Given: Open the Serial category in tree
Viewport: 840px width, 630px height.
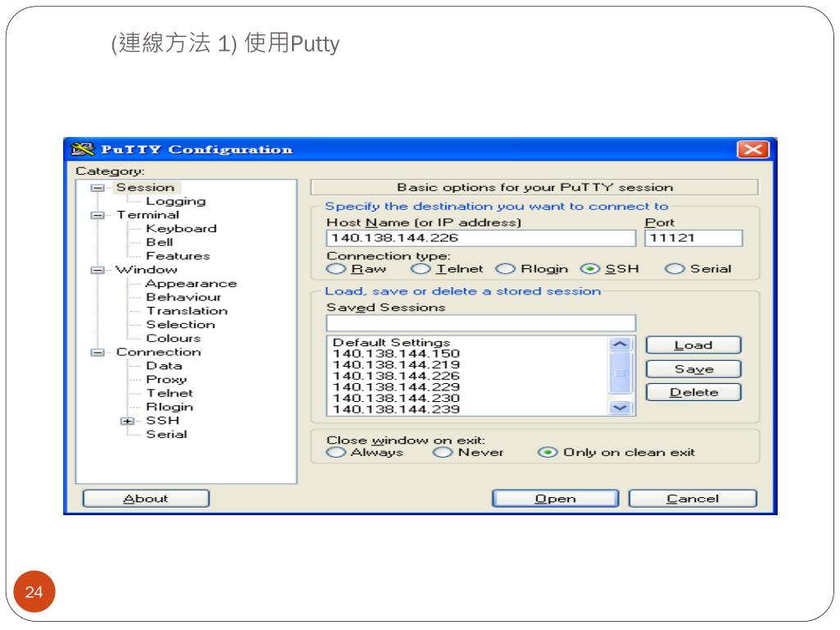Looking at the screenshot, I should [167, 435].
